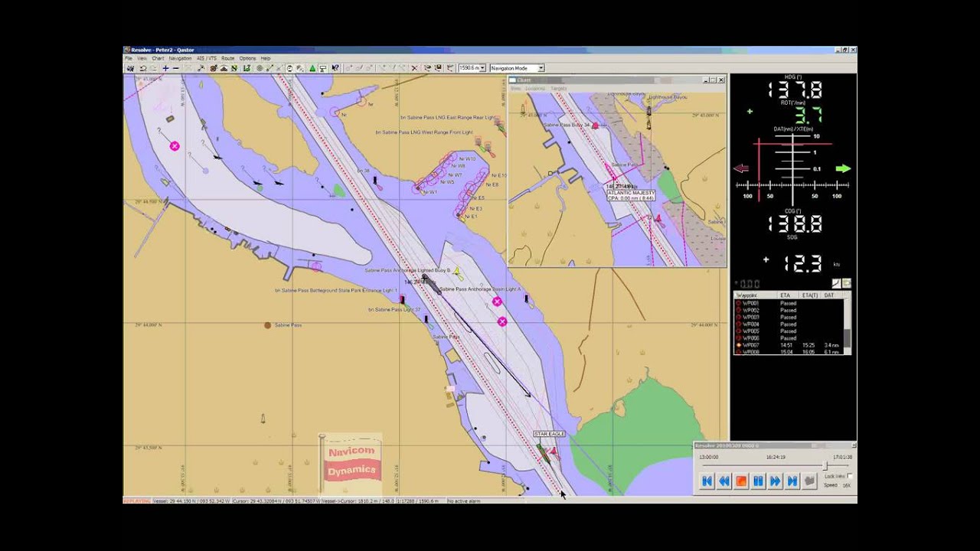The height and width of the screenshot is (551, 980).
Task: Click the grey circular target icon
Action: pyautogui.click(x=260, y=68)
